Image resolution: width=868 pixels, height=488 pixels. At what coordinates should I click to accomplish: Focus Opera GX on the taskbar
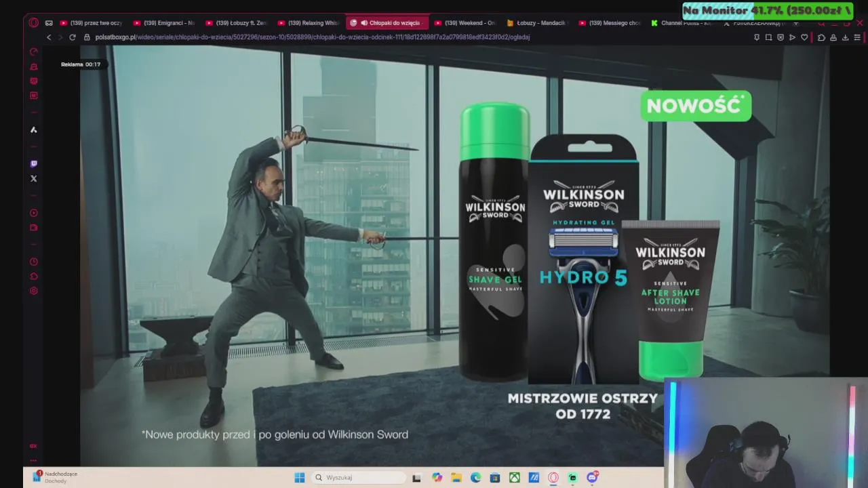[553, 478]
